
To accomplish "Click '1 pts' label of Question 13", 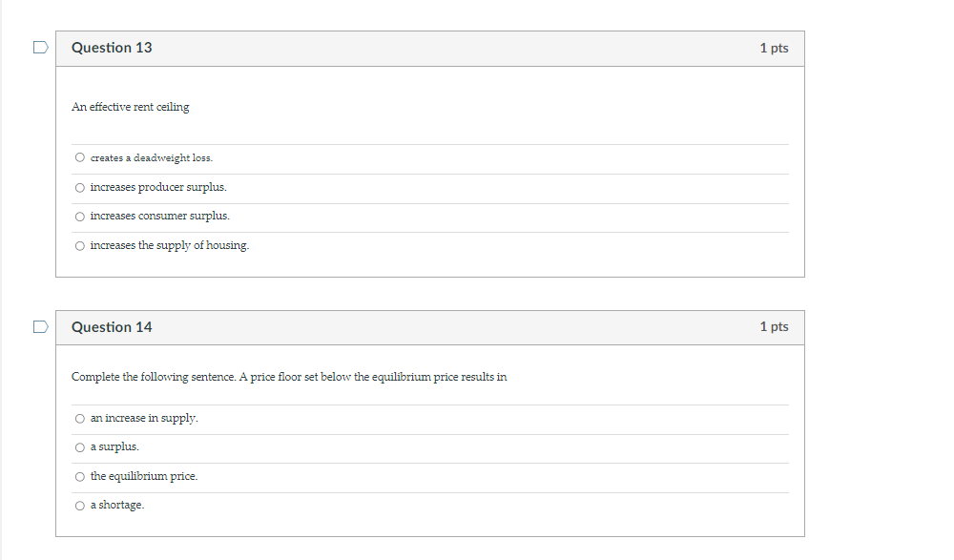I will tap(774, 48).
